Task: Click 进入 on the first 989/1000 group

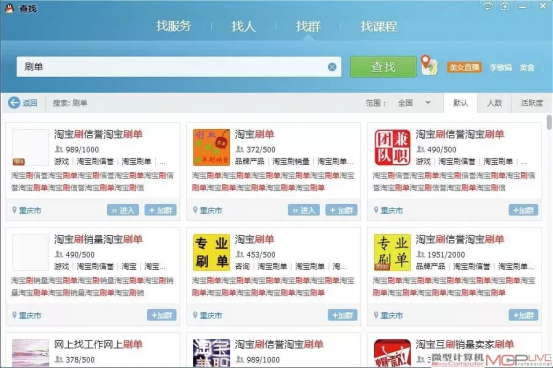Action: 123,210
